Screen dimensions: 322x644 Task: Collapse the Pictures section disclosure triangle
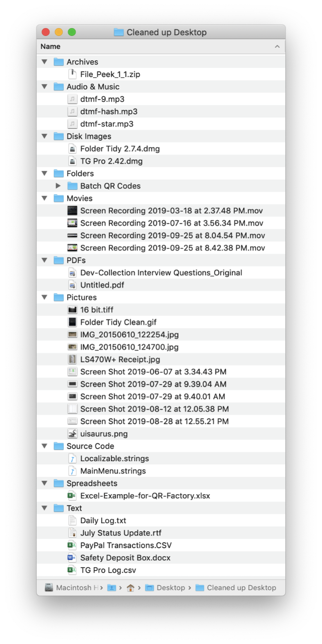pos(44,297)
